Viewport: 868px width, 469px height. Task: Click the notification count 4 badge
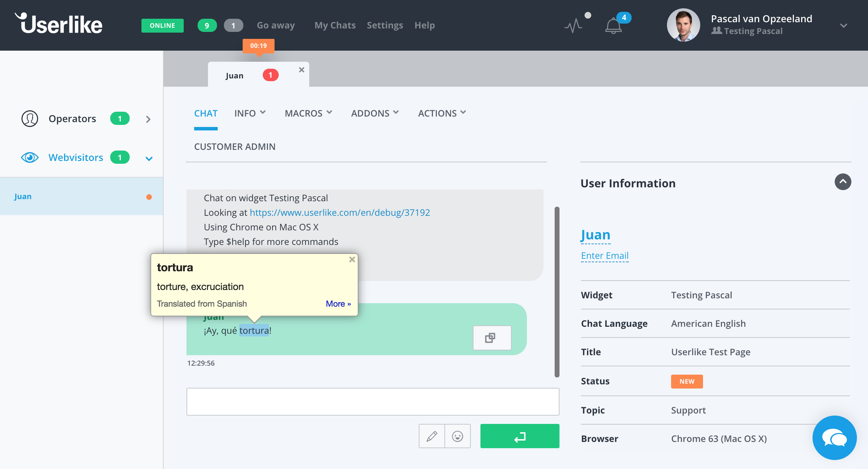pyautogui.click(x=624, y=17)
